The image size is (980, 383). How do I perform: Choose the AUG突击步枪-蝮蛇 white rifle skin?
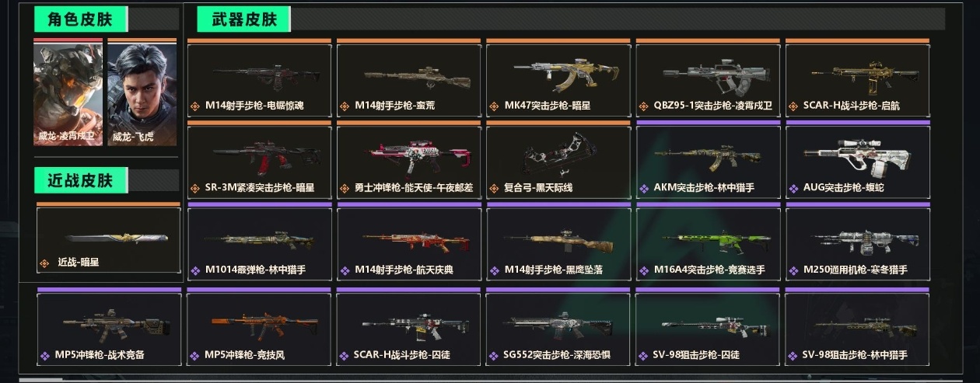click(857, 161)
